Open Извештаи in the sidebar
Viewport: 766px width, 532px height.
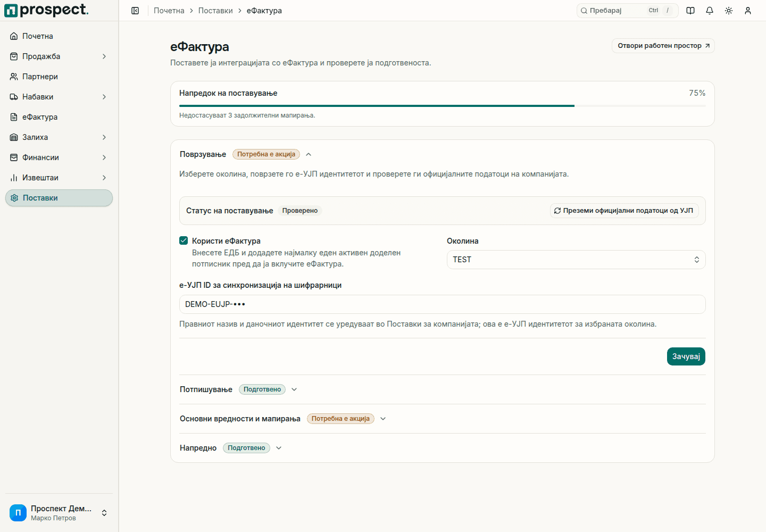59,178
